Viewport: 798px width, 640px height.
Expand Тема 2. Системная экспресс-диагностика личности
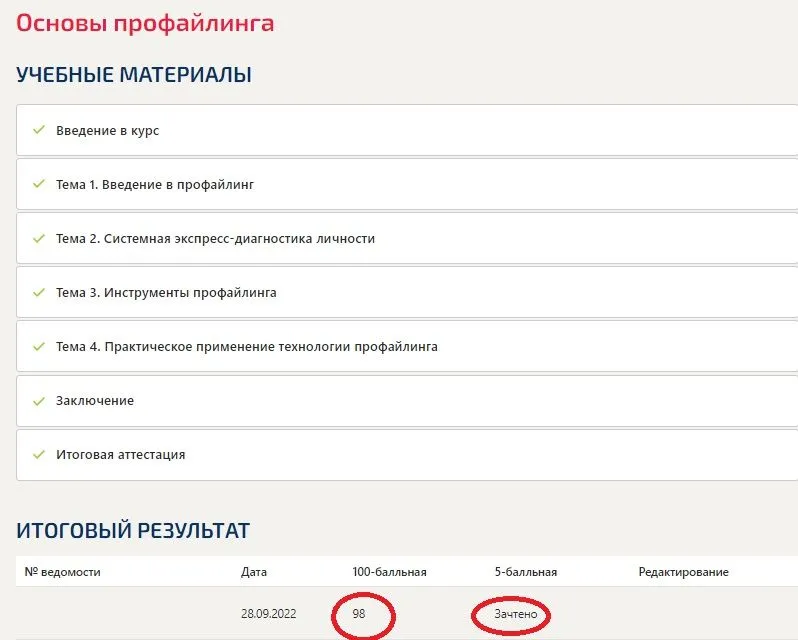coord(215,239)
